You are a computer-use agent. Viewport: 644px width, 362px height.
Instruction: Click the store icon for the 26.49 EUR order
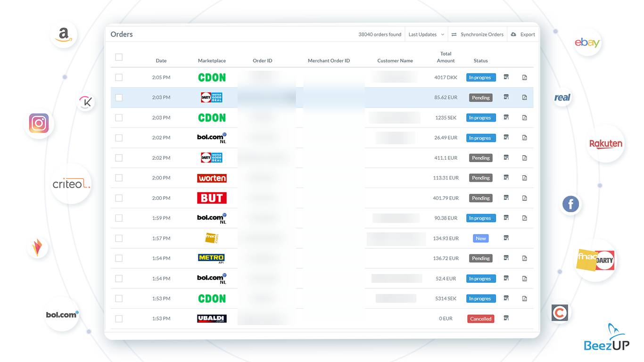[506, 138]
